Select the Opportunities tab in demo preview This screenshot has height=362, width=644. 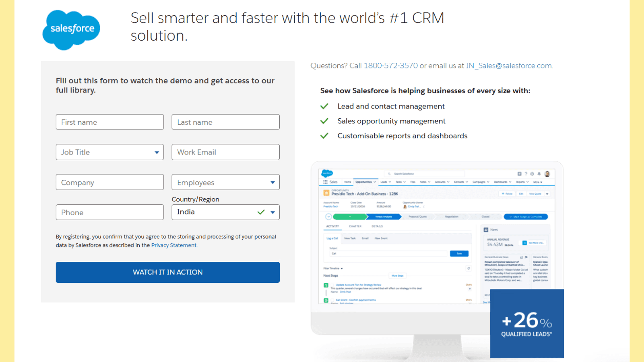coord(365,182)
